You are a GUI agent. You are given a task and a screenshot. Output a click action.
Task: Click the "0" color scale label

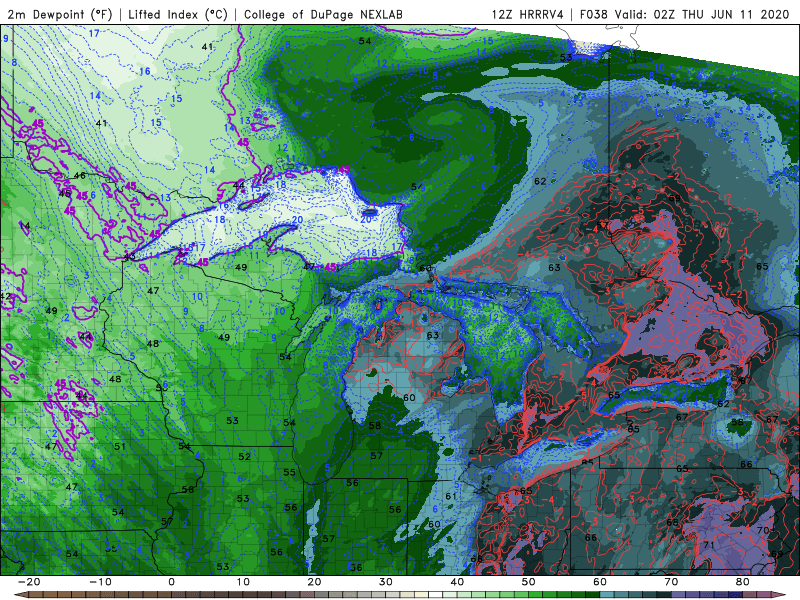171,582
